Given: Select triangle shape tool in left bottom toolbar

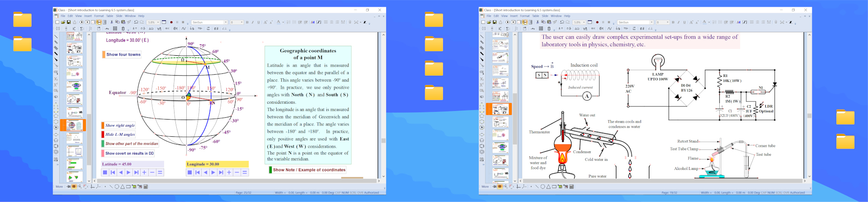Looking at the screenshot, I should click(x=123, y=187).
